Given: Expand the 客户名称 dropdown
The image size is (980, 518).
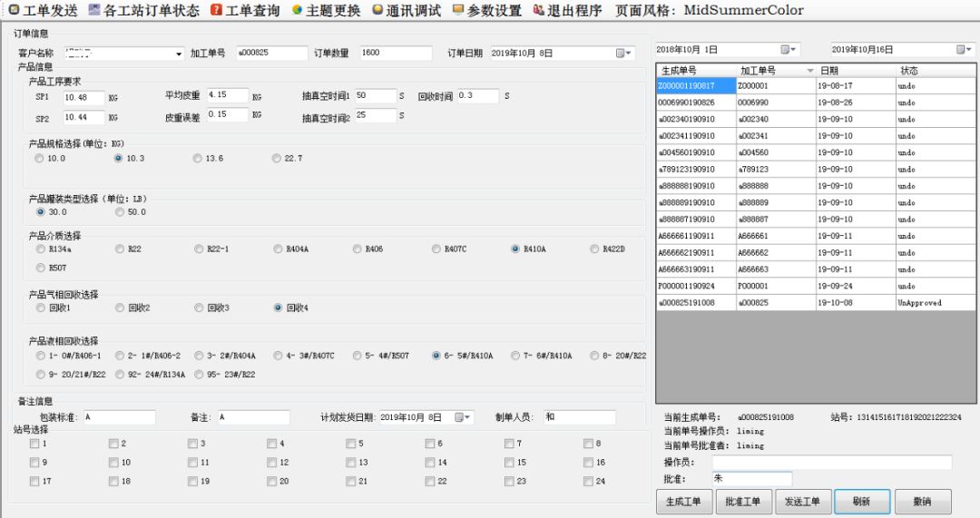Looking at the screenshot, I should (x=179, y=54).
